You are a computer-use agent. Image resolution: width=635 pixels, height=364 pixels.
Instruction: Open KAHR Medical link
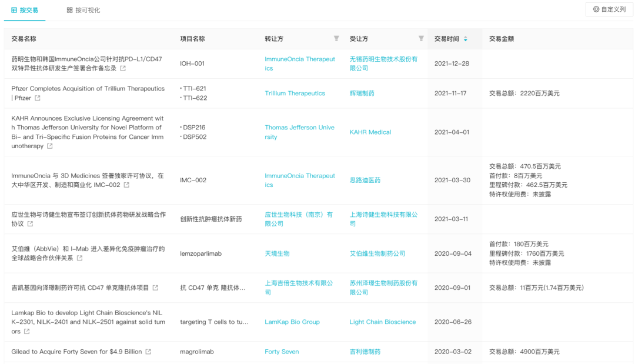point(370,132)
